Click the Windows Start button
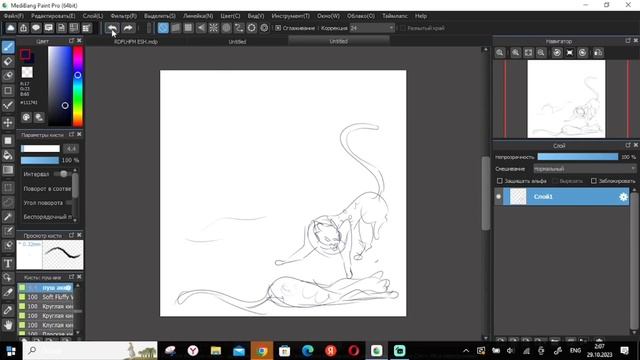Viewport: 640px width, 360px height. coord(11,351)
